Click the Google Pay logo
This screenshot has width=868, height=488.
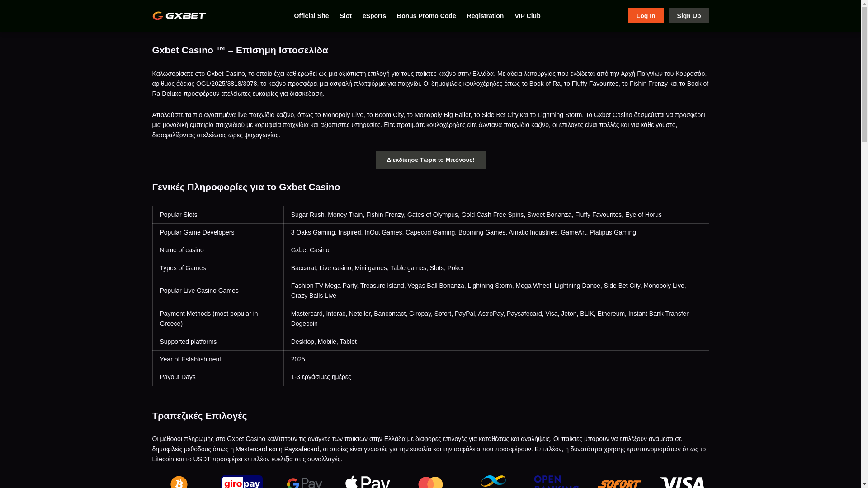tap(305, 483)
